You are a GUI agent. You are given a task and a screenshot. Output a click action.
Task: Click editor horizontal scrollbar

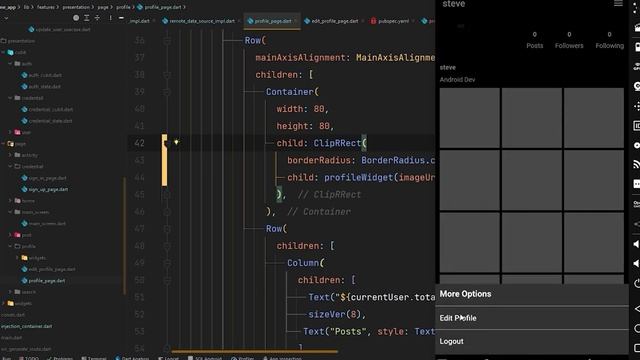pos(255,351)
